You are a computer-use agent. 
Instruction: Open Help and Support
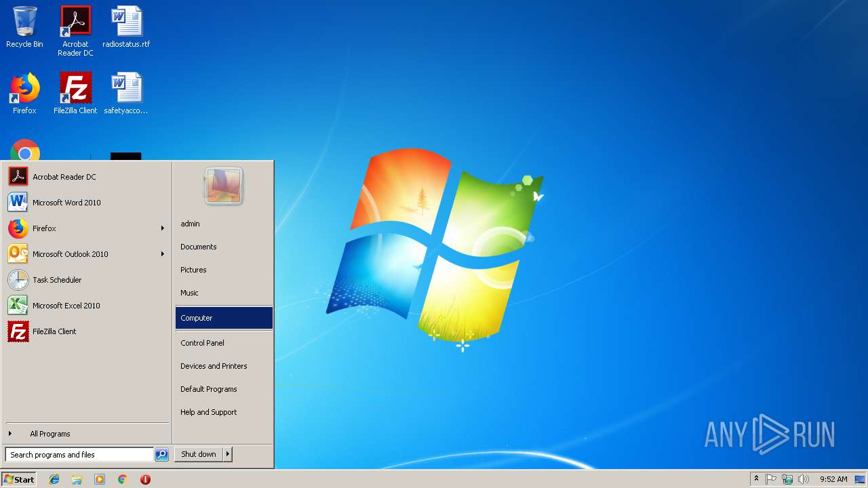[x=224, y=412]
